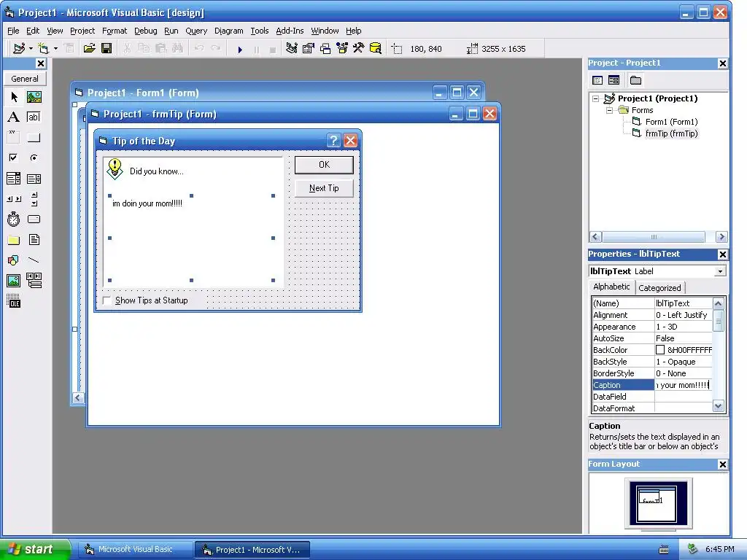Open the object selector dropdown in Properties

point(720,271)
